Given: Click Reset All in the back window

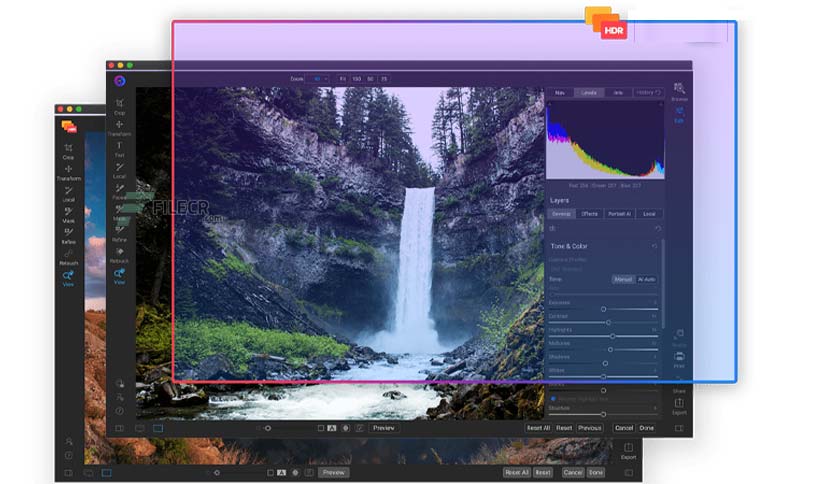Looking at the screenshot, I should [517, 472].
